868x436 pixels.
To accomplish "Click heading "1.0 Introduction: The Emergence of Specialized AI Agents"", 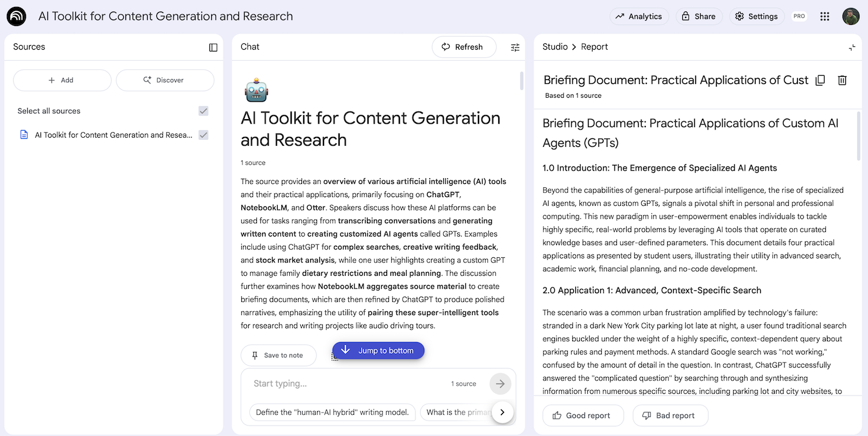I will click(x=660, y=168).
